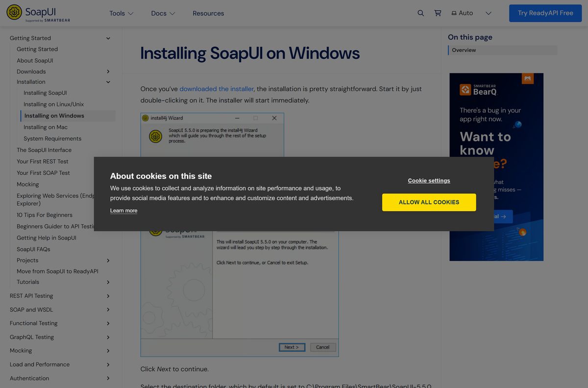The image size is (588, 388).
Task: Expand the Authentication section chevron
Action: click(108, 378)
